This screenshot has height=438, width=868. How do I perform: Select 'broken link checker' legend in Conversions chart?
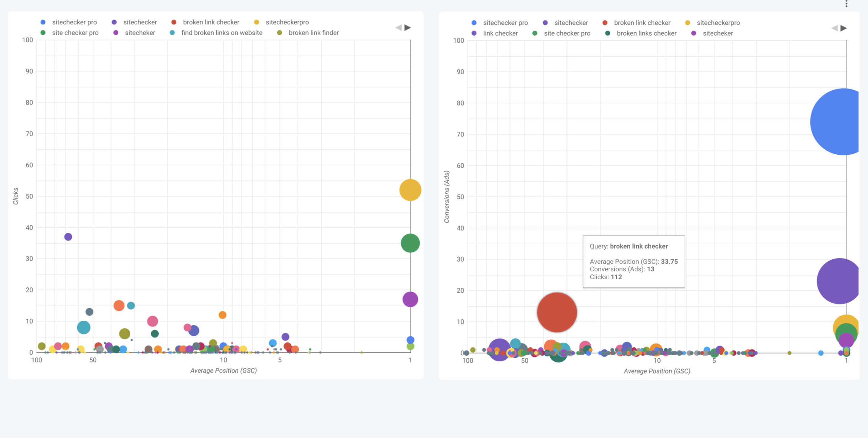point(636,23)
